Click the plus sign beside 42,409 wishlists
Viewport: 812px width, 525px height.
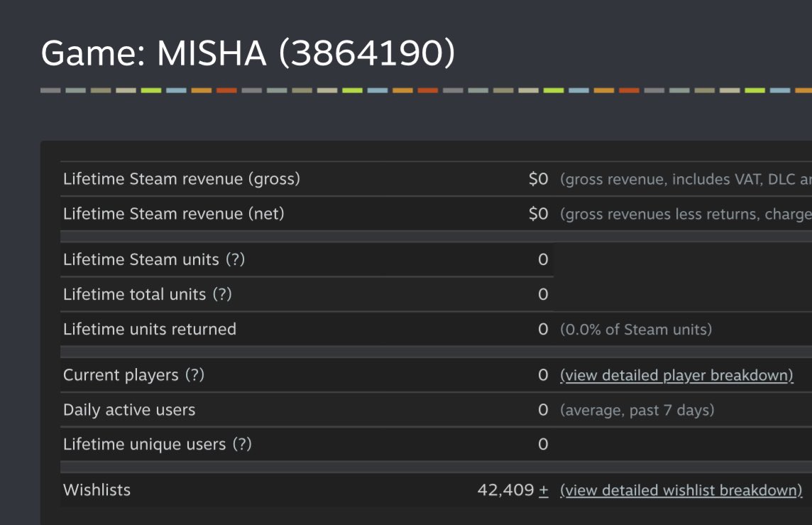(x=543, y=490)
